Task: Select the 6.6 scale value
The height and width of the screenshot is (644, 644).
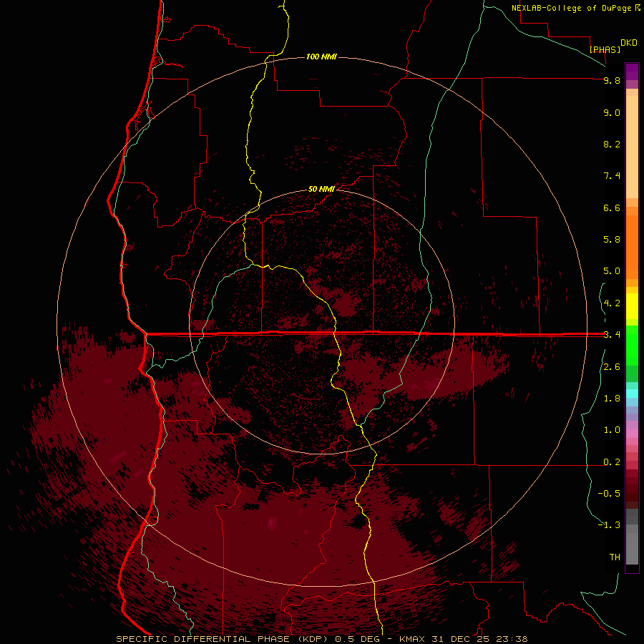Action: 612,208
